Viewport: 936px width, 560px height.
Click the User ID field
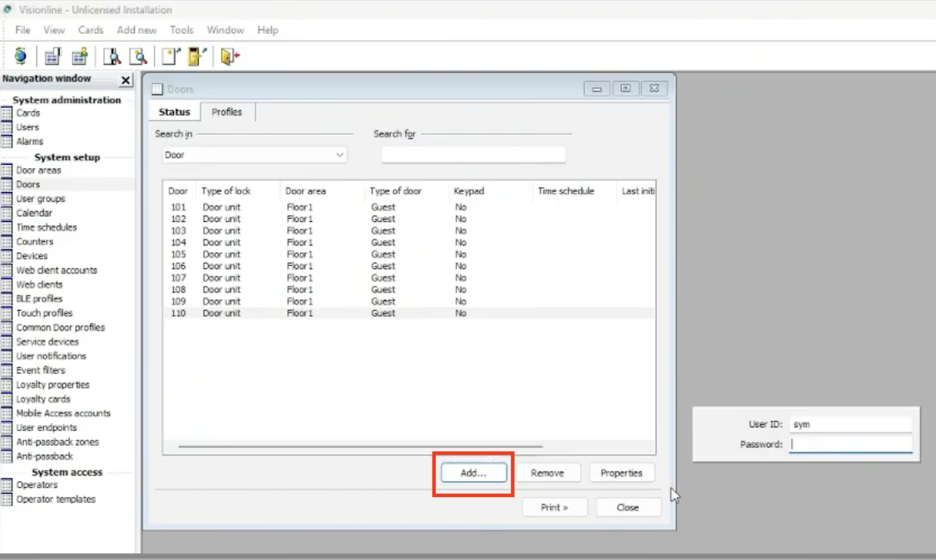pos(851,424)
